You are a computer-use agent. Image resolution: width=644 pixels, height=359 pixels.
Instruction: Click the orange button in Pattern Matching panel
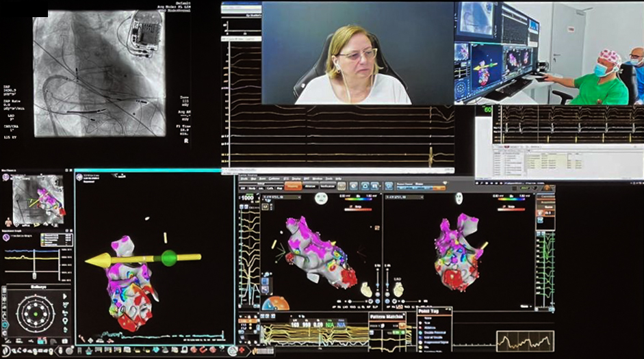pyautogui.click(x=402, y=325)
